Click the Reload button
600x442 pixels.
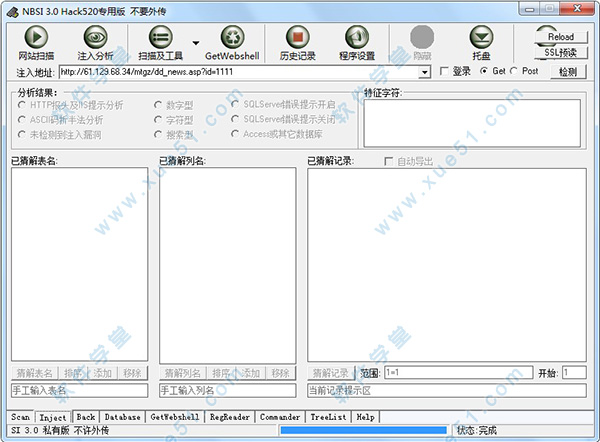click(x=561, y=37)
